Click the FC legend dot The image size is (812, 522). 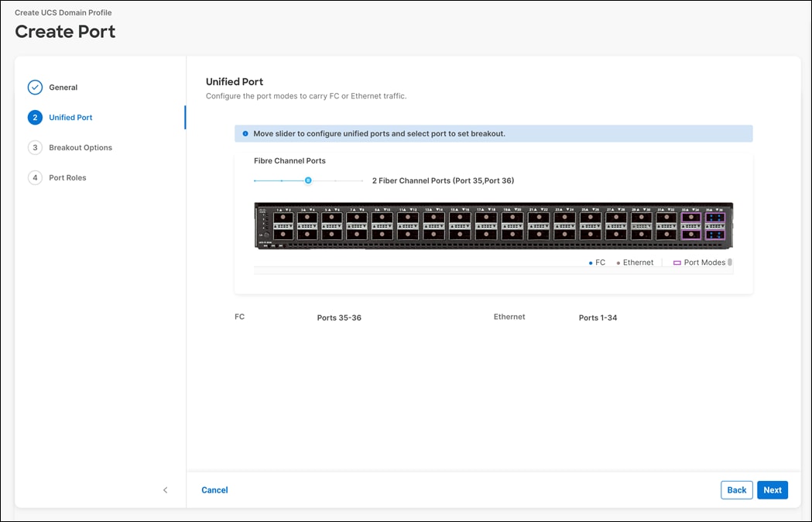coord(591,262)
